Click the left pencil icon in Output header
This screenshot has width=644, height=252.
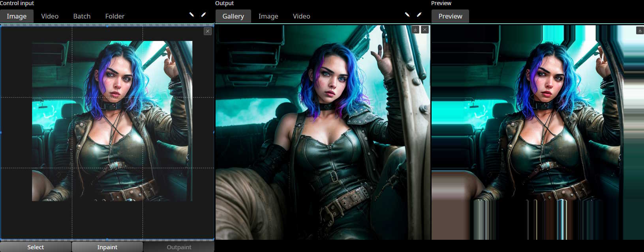tap(407, 15)
